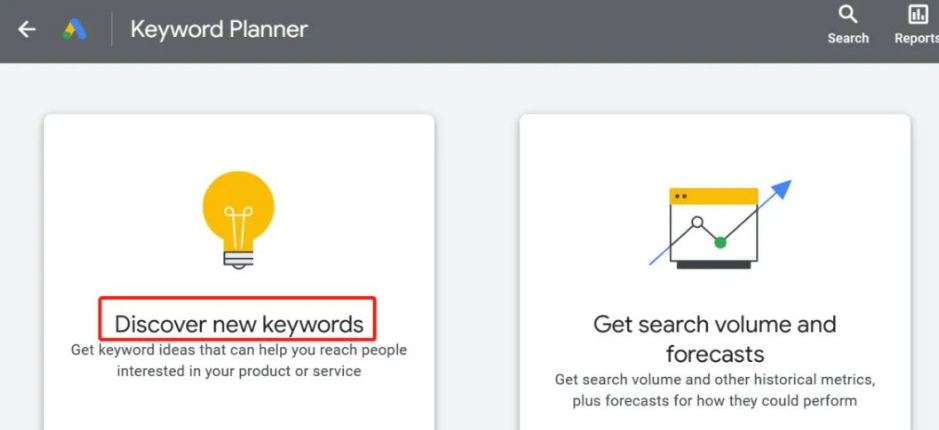Open Discover new keywords
The image size is (939, 430).
tap(238, 324)
